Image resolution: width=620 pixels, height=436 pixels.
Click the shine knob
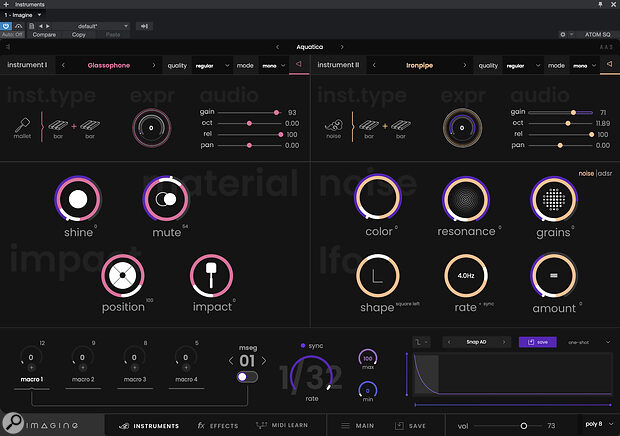(x=78, y=199)
